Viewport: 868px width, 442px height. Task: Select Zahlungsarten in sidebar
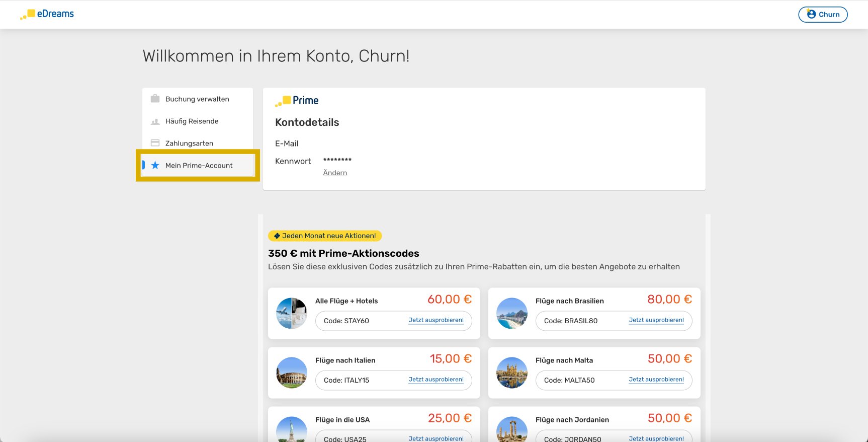click(198, 143)
